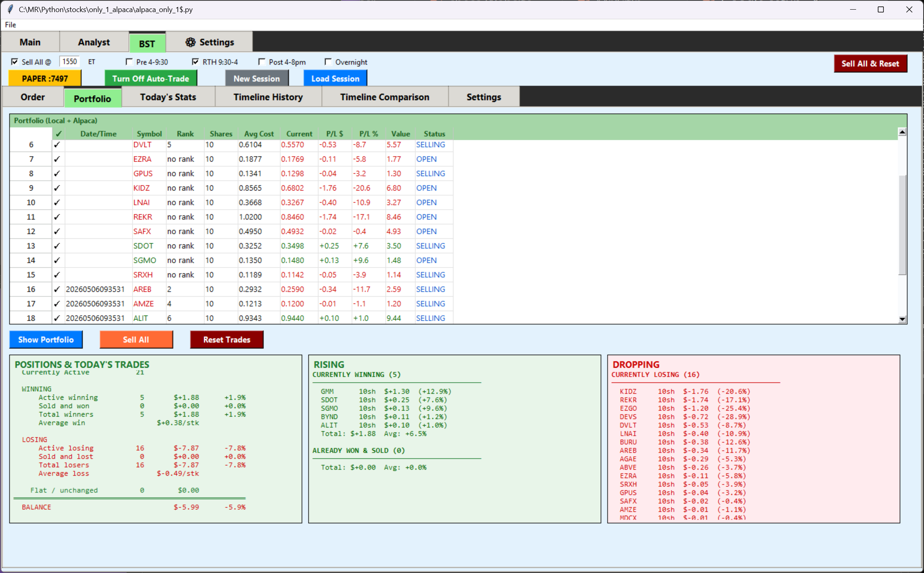The height and width of the screenshot is (573, 924).
Task: Click the feather app icon in title bar
Action: click(x=10, y=9)
